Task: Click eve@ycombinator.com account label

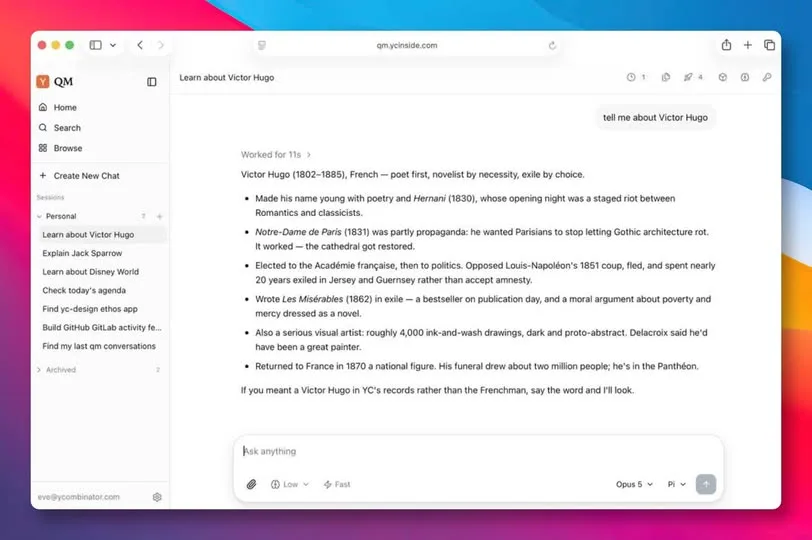Action: coord(79,497)
